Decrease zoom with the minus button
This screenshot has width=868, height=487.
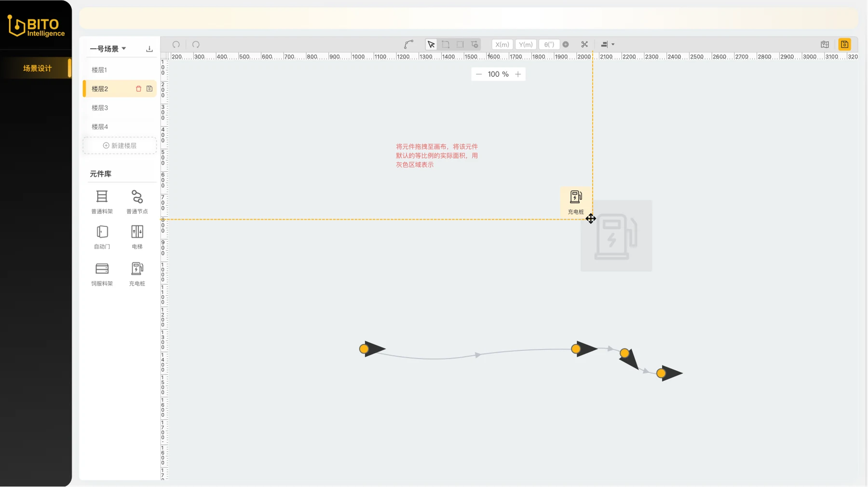(479, 74)
